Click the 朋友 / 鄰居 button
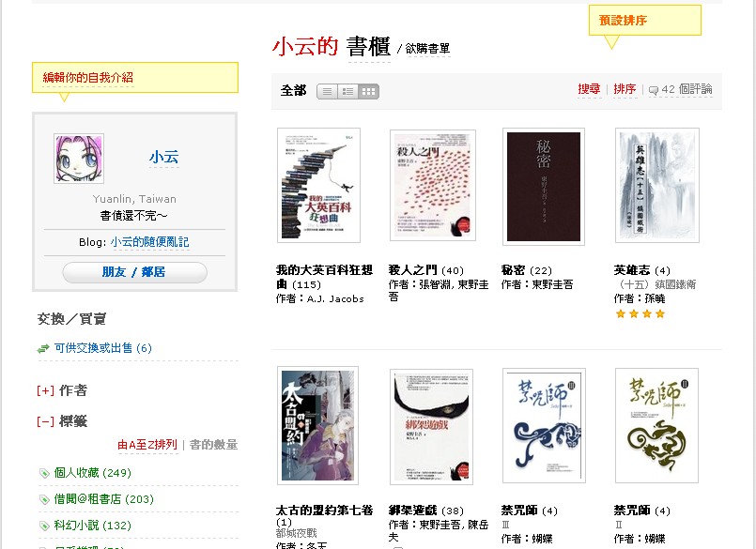Screen dimensions: 756x549 click(x=134, y=272)
